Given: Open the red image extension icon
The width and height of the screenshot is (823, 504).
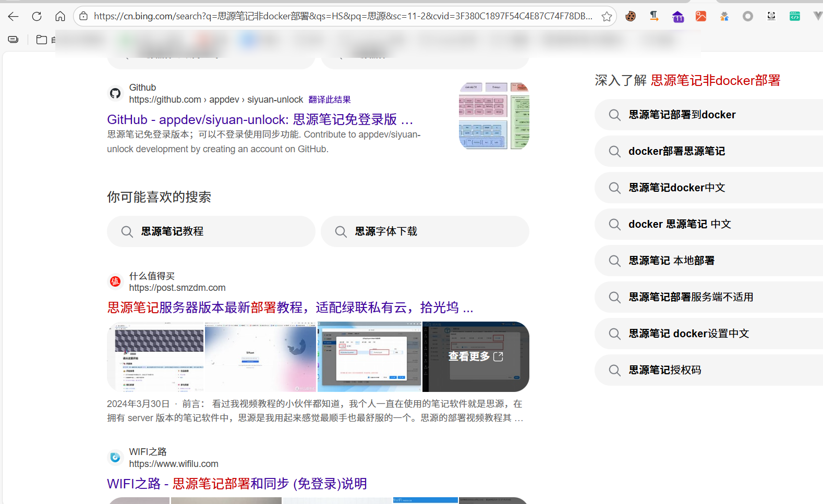Looking at the screenshot, I should (701, 16).
